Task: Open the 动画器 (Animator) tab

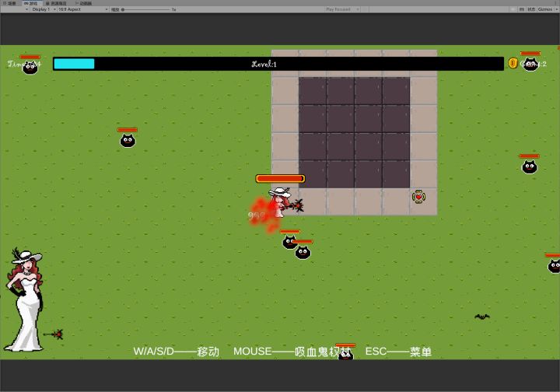Action: click(x=84, y=3)
